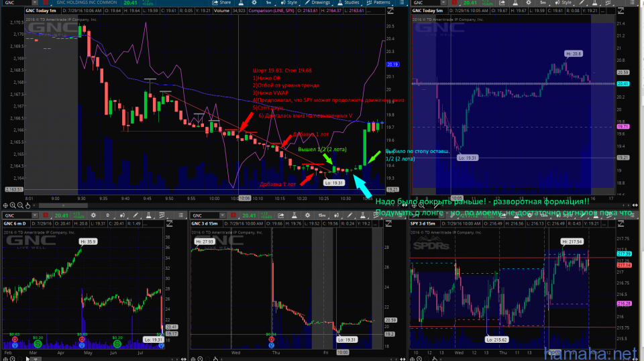Click pencil drawings icon in 6 m D toolbar
Image resolution: width=644 pixels, height=361 pixels.
pyautogui.click(x=136, y=215)
